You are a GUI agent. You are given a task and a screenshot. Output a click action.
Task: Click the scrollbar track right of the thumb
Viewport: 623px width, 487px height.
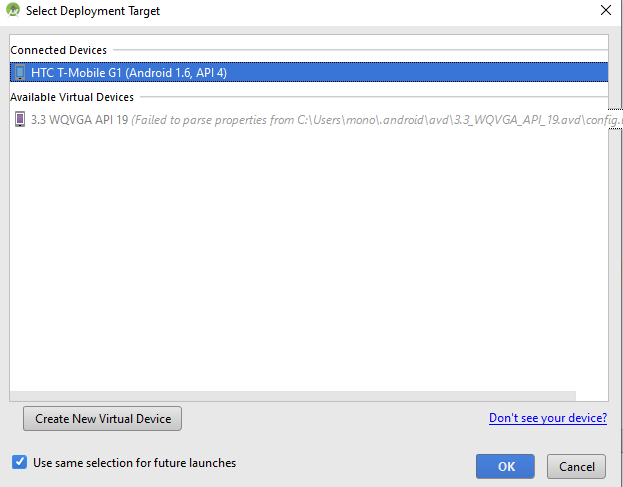point(591,396)
